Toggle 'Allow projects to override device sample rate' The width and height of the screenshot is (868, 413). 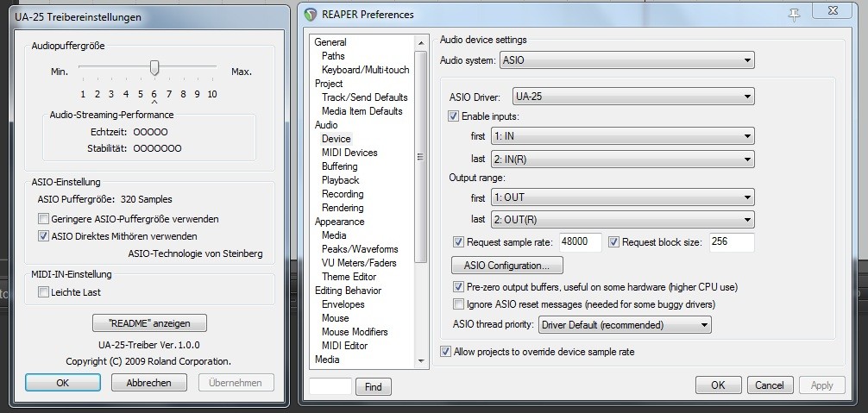[445, 352]
